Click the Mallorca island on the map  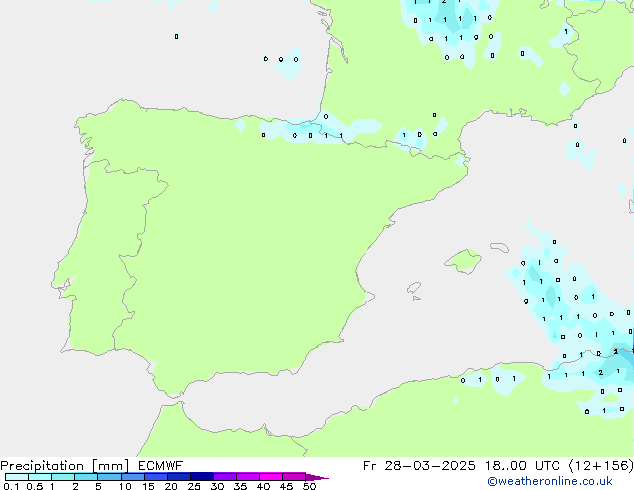[463, 261]
